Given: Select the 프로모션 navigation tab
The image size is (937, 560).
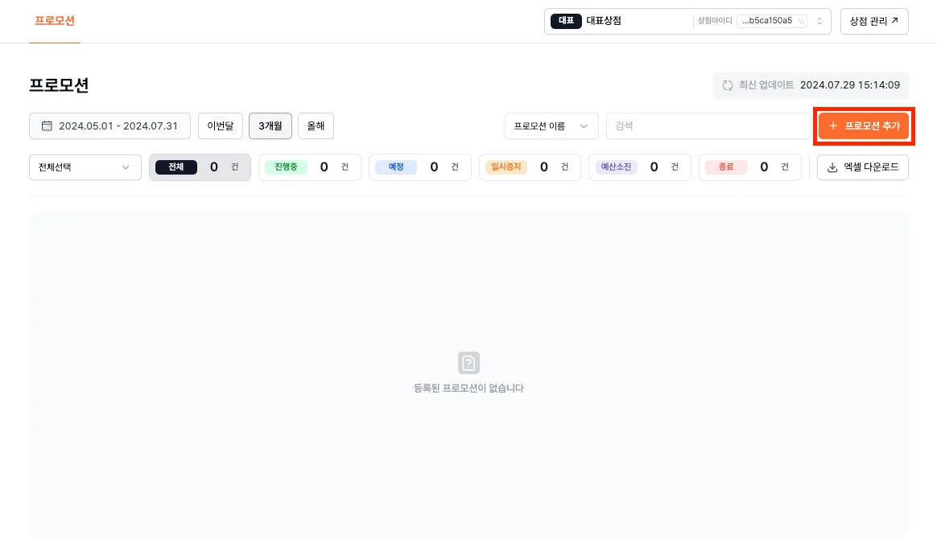Looking at the screenshot, I should 54,21.
